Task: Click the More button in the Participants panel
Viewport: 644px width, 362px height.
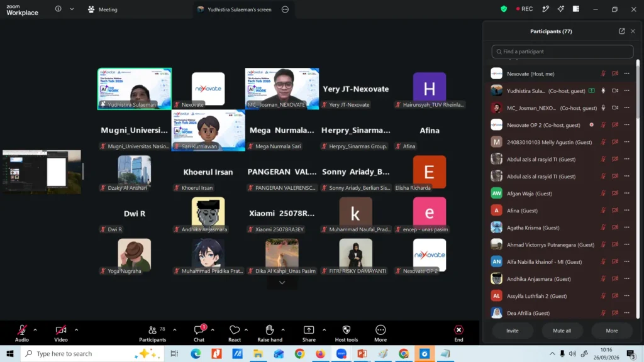Action: 611,331
